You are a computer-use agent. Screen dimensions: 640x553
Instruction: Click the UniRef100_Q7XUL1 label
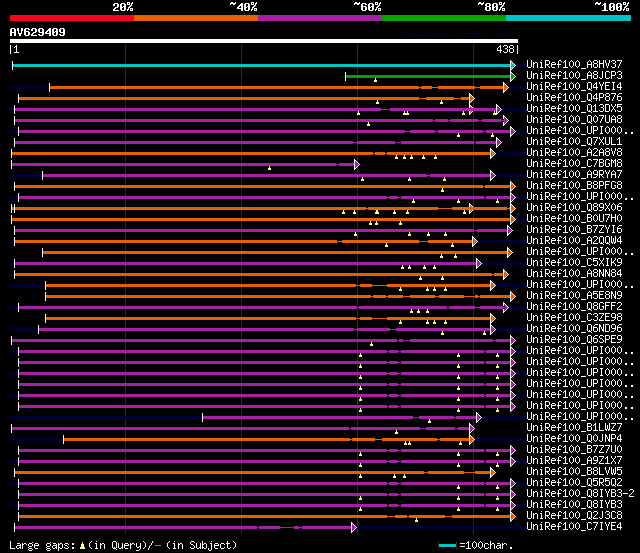[574, 141]
